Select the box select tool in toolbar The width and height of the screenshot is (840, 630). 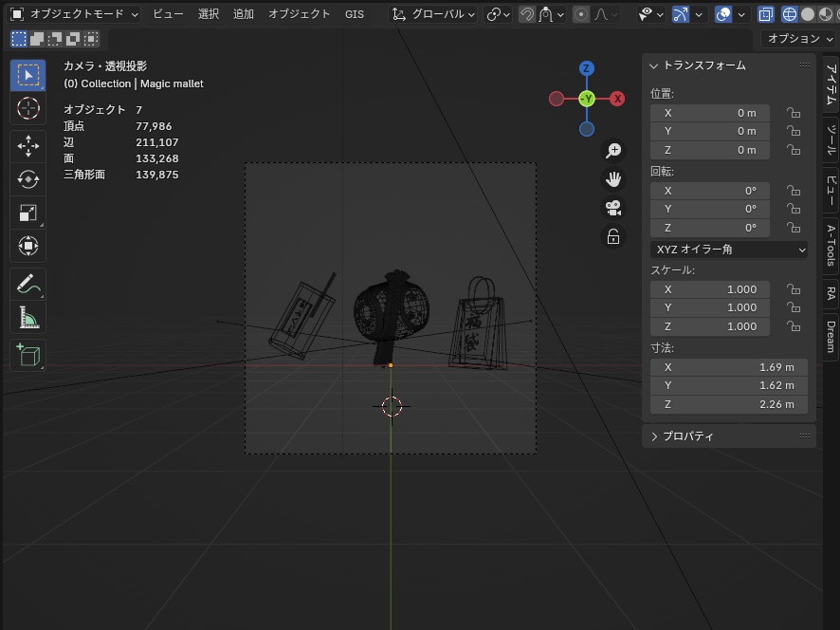tap(27, 76)
